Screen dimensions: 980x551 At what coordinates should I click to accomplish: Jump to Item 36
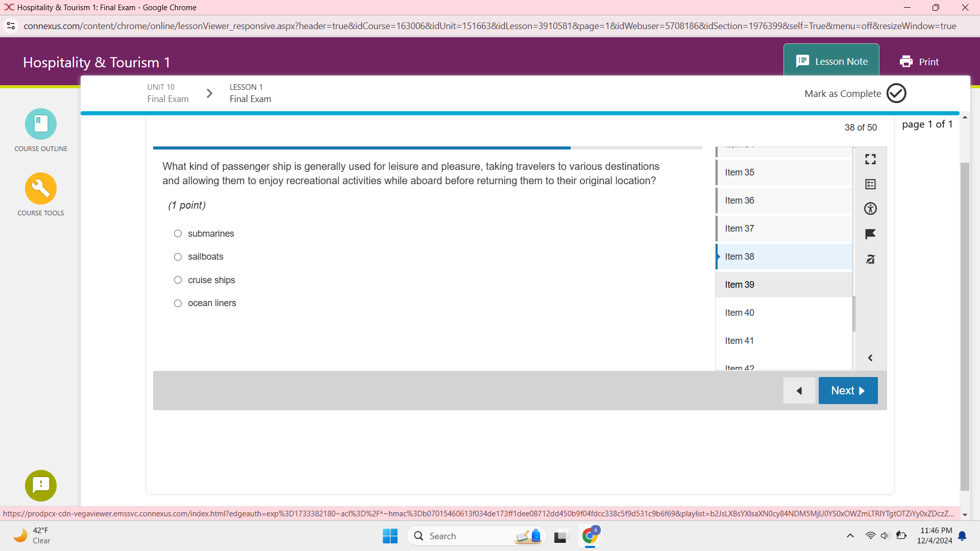tap(784, 201)
